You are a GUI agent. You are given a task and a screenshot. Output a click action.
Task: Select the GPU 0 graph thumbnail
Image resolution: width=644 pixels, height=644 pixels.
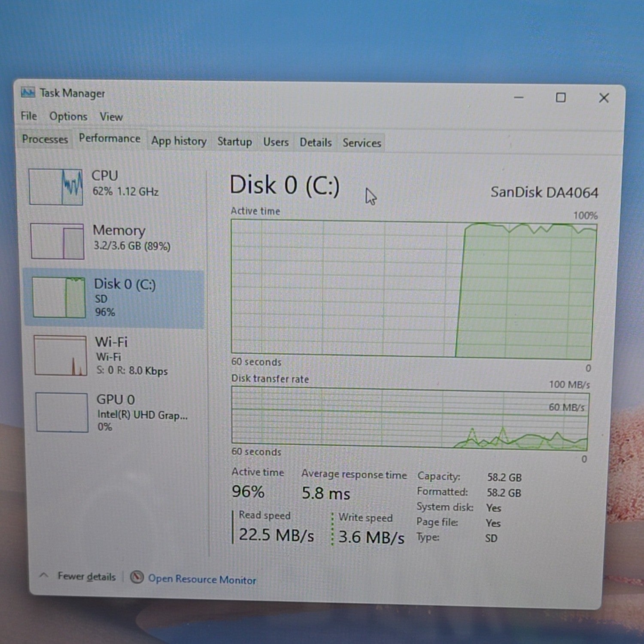pos(62,412)
